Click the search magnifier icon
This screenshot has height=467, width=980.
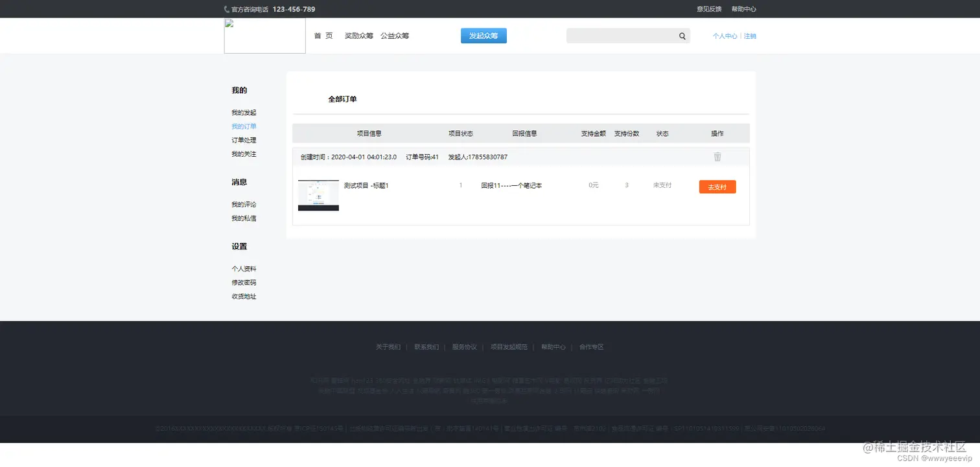(x=681, y=36)
